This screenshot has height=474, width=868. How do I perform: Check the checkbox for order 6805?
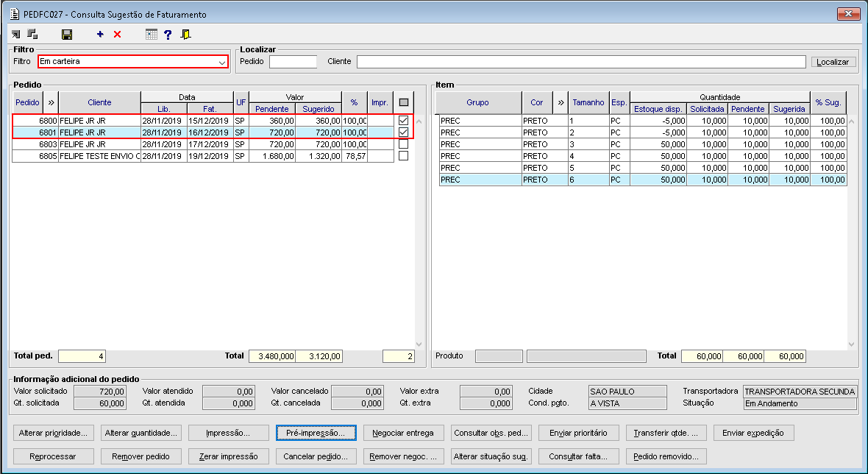coord(404,155)
